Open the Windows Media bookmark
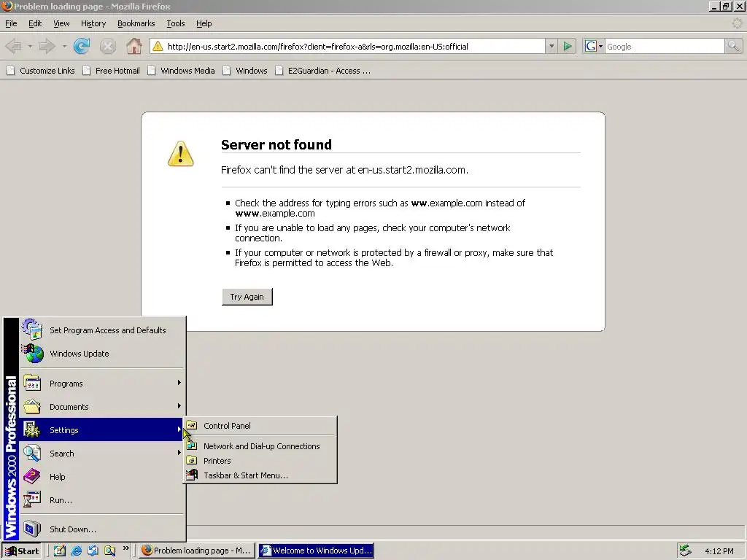Screen dimensions: 747x560 click(x=182, y=71)
